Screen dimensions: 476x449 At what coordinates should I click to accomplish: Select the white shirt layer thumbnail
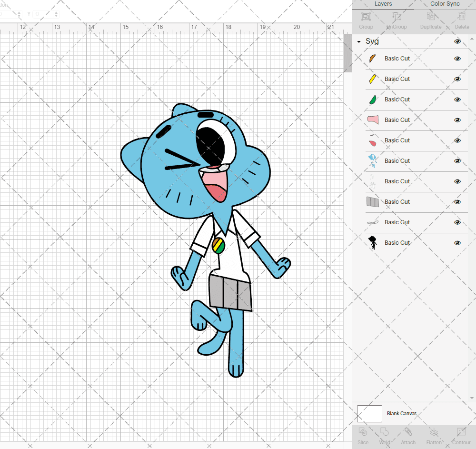point(373,181)
